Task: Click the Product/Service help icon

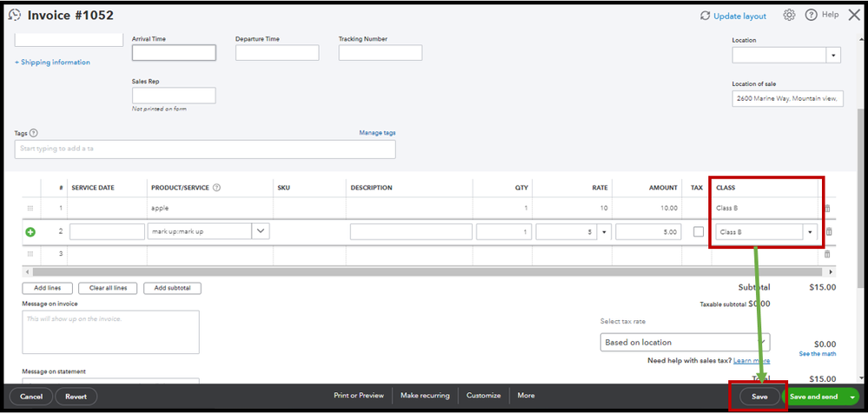Action: [217, 188]
